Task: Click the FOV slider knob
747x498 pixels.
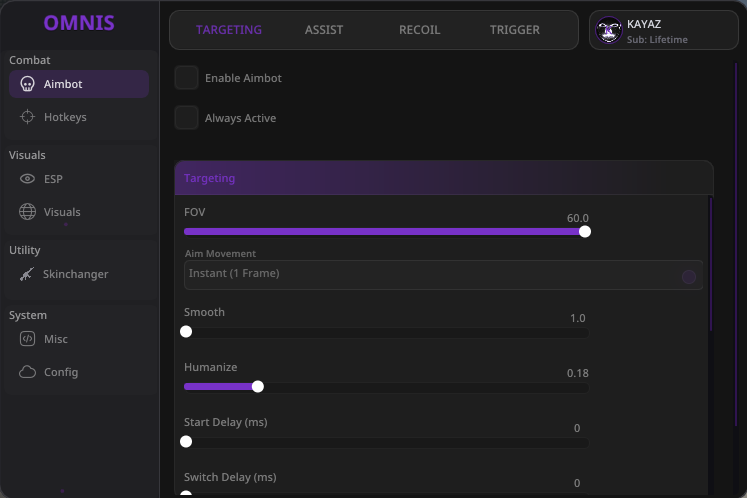Action: click(585, 232)
